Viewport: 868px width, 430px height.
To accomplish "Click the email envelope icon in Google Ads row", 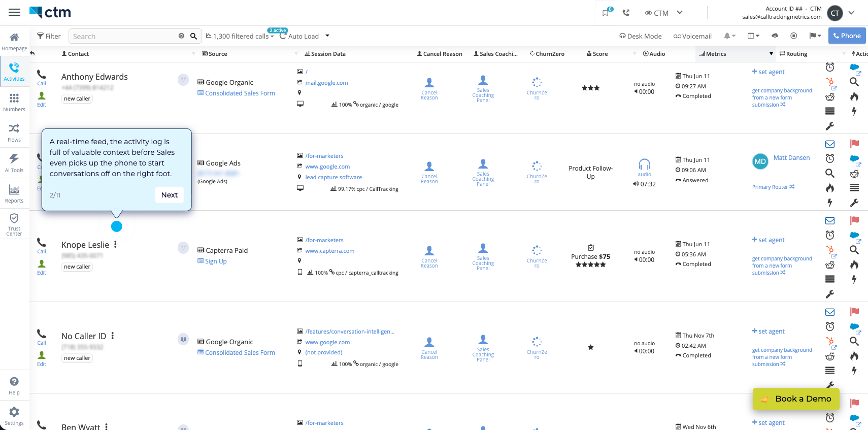I will pyautogui.click(x=830, y=144).
